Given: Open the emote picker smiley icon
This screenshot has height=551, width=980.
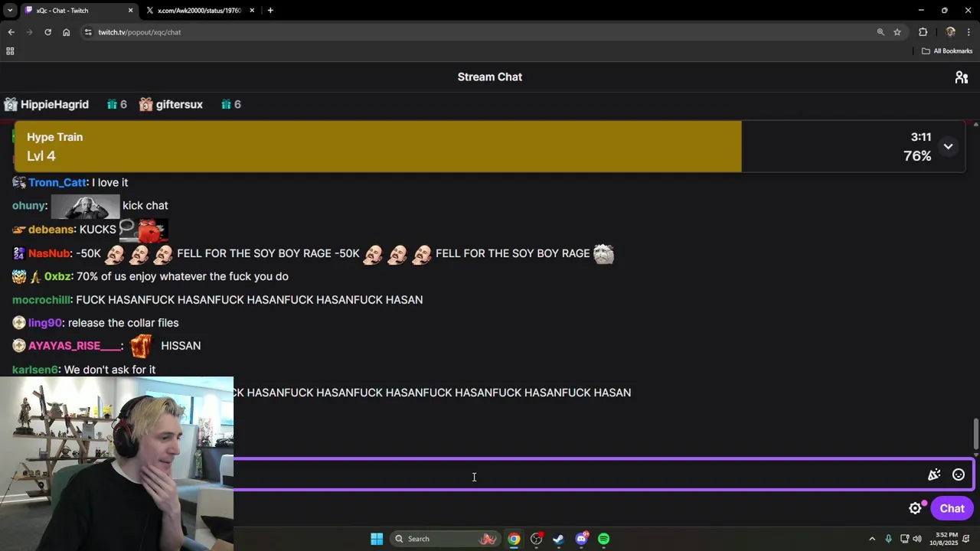Looking at the screenshot, I should (x=959, y=474).
